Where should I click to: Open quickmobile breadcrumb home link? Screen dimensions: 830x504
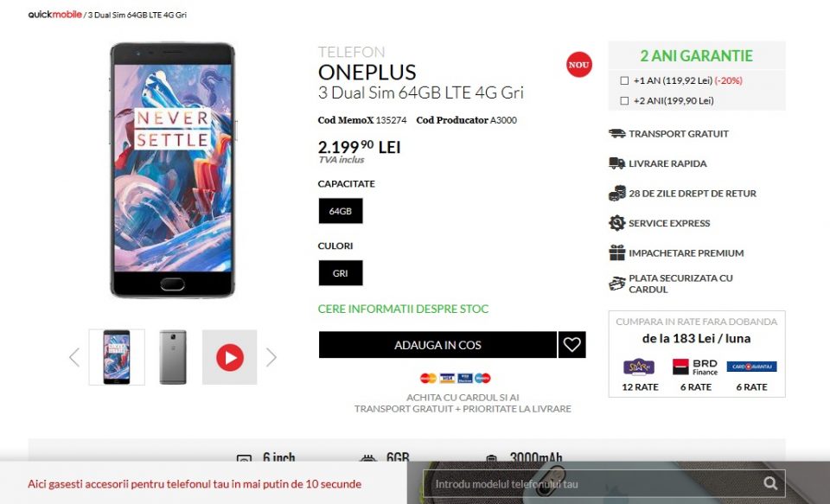(x=55, y=15)
